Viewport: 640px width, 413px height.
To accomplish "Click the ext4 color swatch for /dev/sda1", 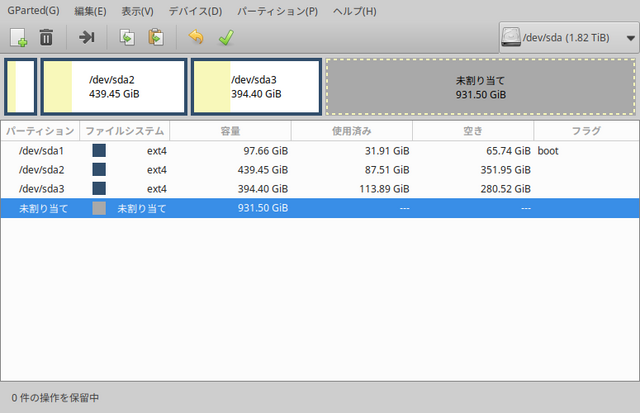I will [x=99, y=151].
